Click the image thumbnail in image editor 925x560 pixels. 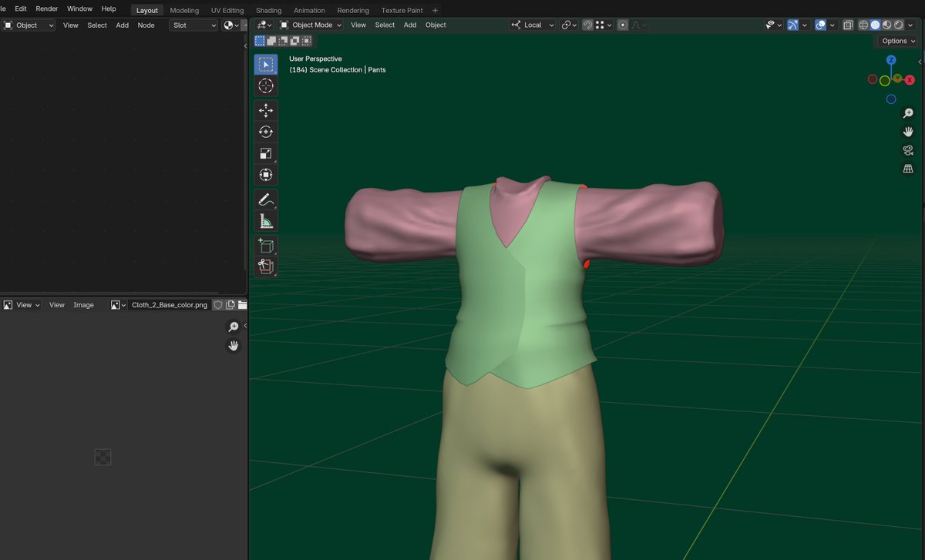point(103,458)
